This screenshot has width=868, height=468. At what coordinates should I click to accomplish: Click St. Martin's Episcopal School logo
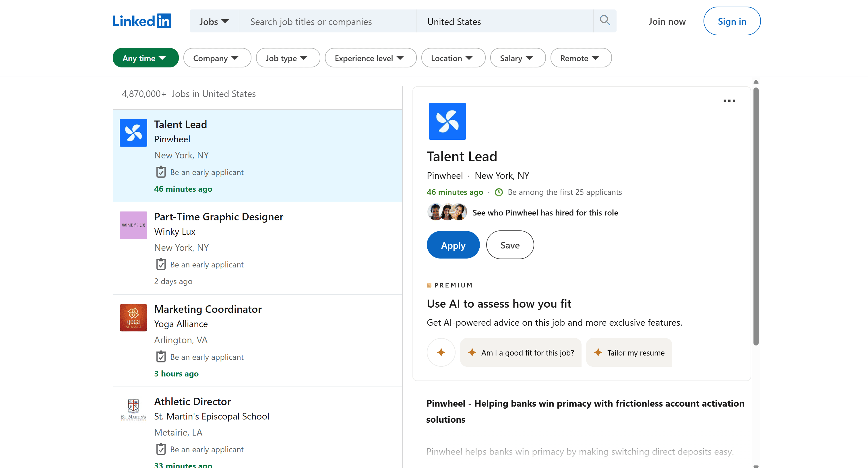[133, 409]
